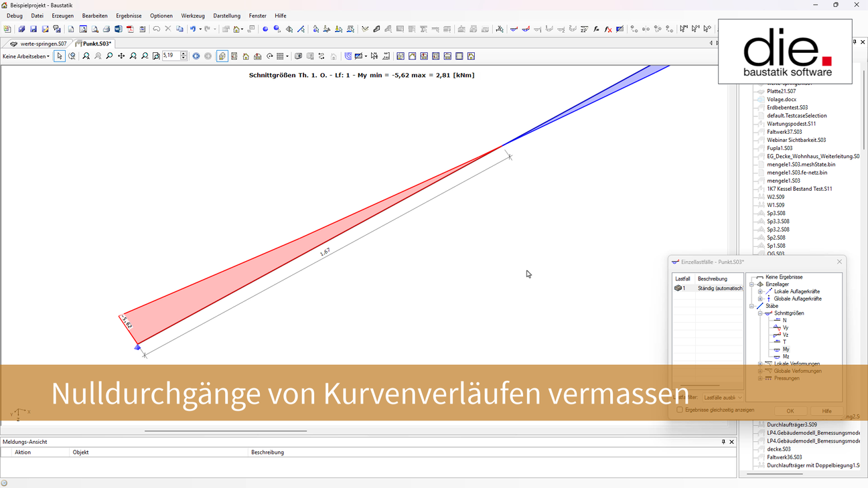Click the pan (four-arrow move) view tool
The height and width of the screenshot is (488, 868).
pos(121,56)
